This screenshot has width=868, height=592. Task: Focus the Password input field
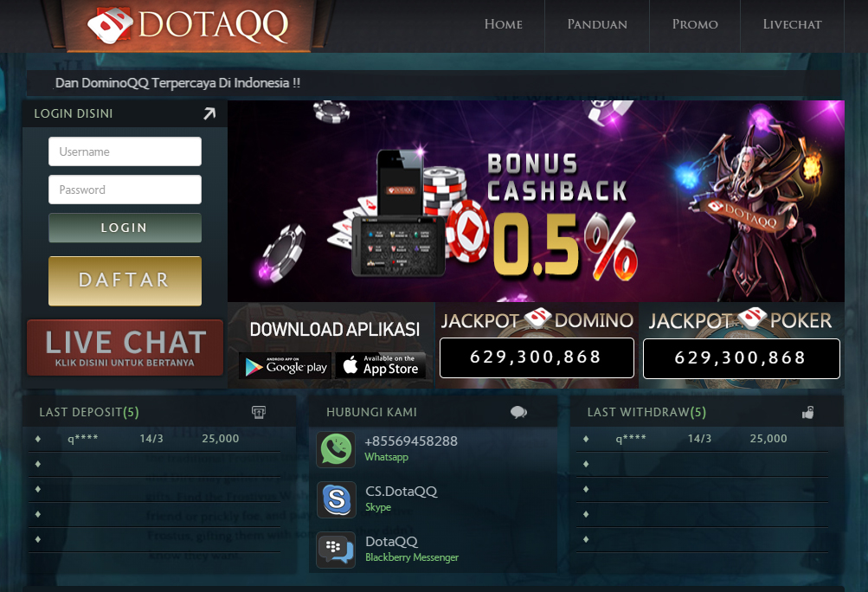pyautogui.click(x=125, y=190)
